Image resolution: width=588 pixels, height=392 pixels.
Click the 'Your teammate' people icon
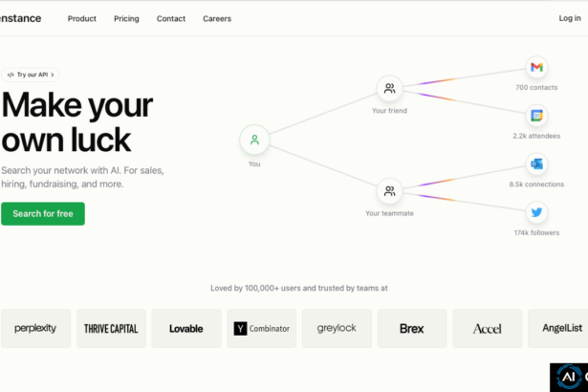click(x=389, y=191)
